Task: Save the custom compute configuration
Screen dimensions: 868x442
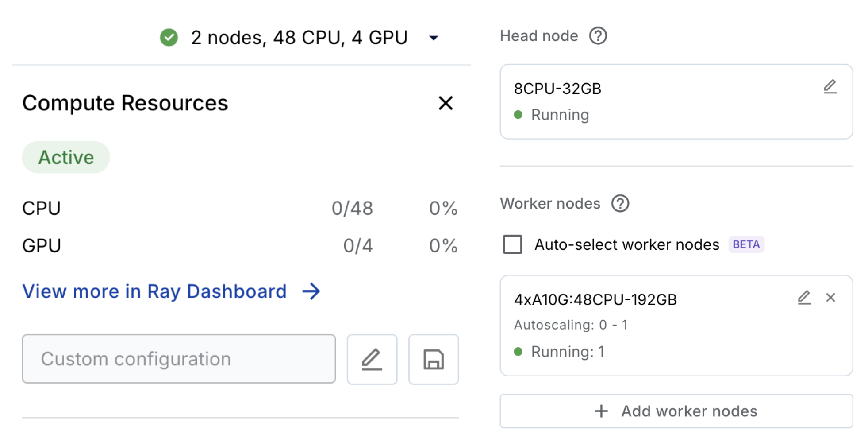Action: click(433, 359)
